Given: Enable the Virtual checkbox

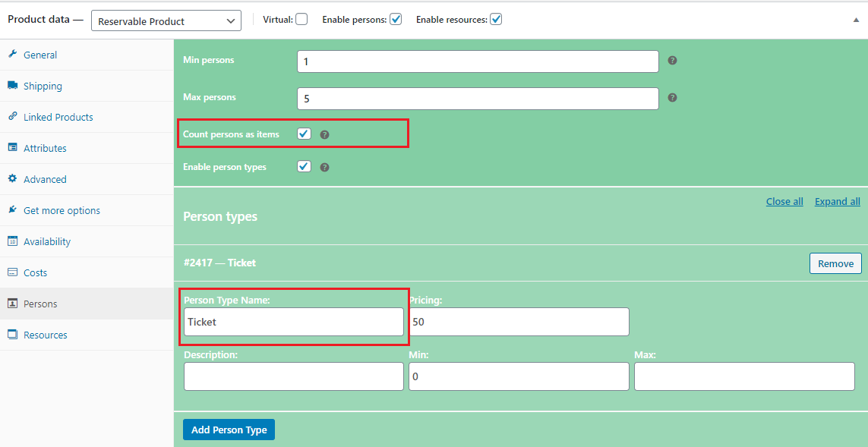Looking at the screenshot, I should pos(301,20).
